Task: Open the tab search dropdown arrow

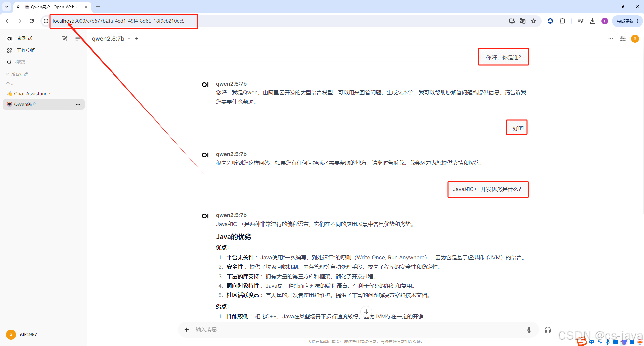Action: (7, 7)
